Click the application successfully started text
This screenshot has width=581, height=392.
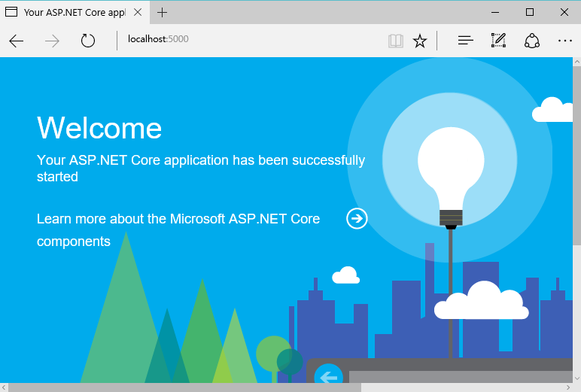[x=201, y=169]
